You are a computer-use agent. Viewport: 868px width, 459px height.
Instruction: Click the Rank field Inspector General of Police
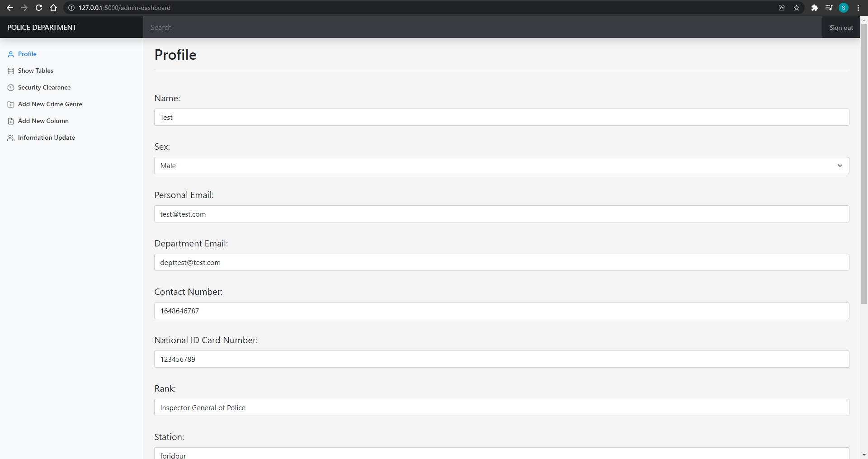pyautogui.click(x=502, y=407)
